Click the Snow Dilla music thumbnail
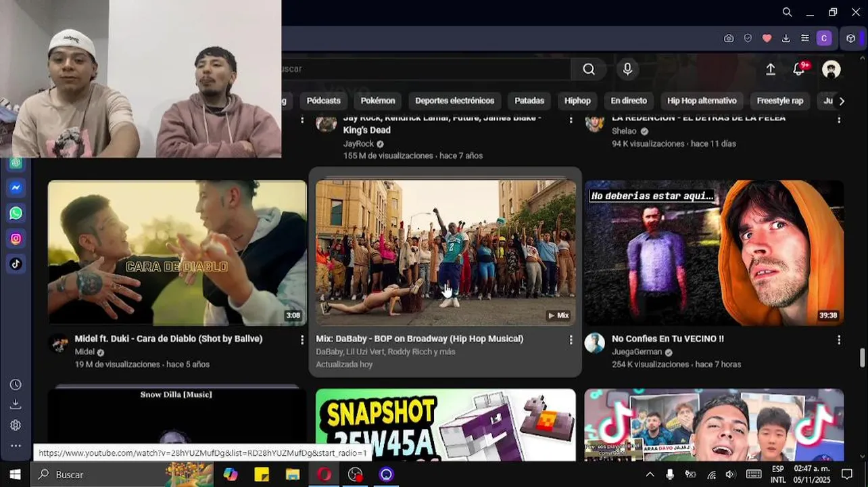 click(177, 425)
